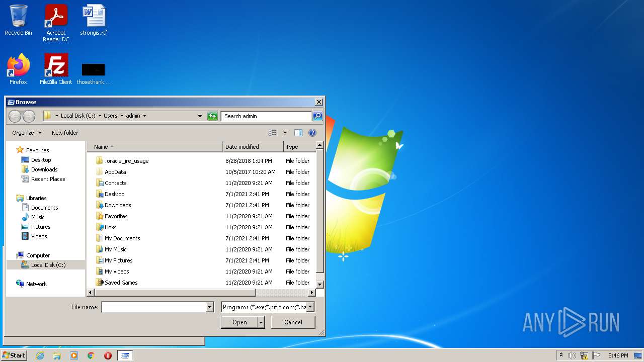Open the Organize menu
Image resolution: width=644 pixels, height=362 pixels.
[27, 133]
